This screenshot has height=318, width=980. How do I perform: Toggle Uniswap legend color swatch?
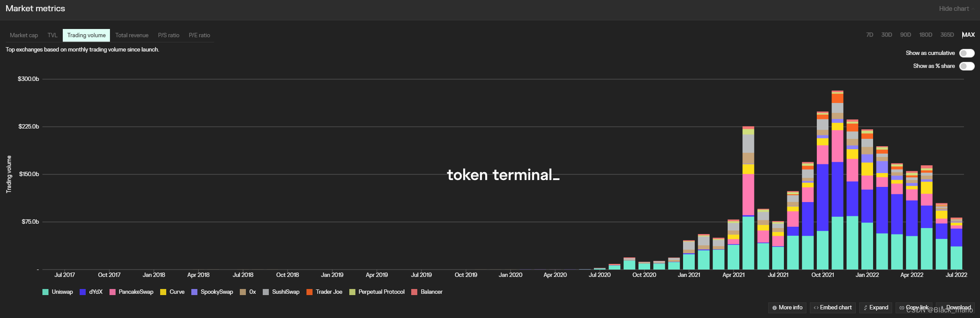coord(45,292)
